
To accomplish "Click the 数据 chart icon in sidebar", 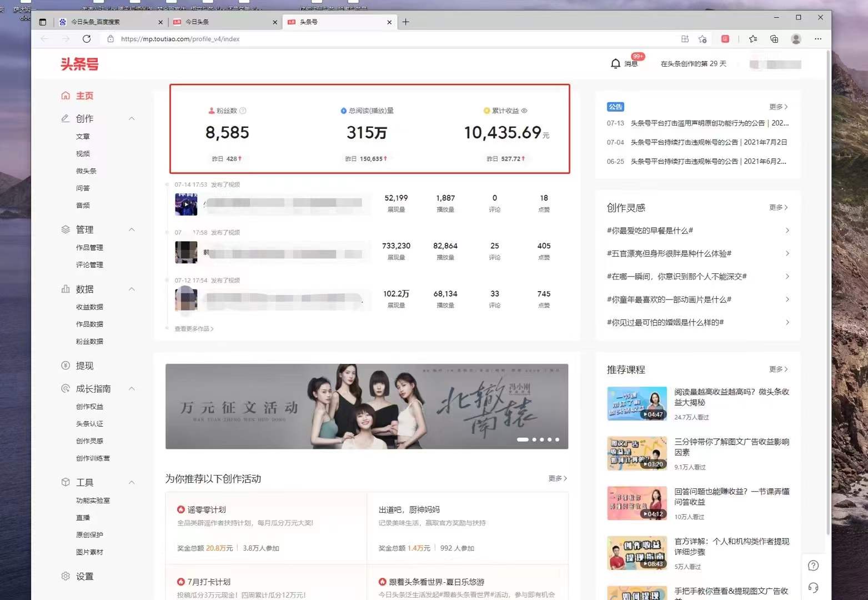I will point(66,289).
